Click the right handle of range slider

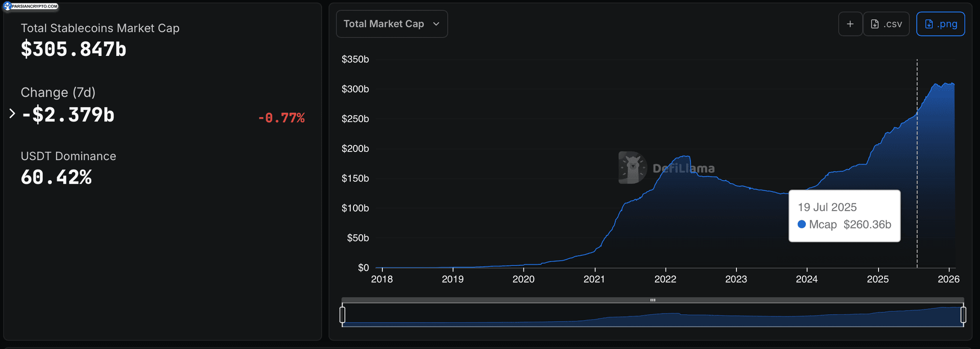coord(963,315)
